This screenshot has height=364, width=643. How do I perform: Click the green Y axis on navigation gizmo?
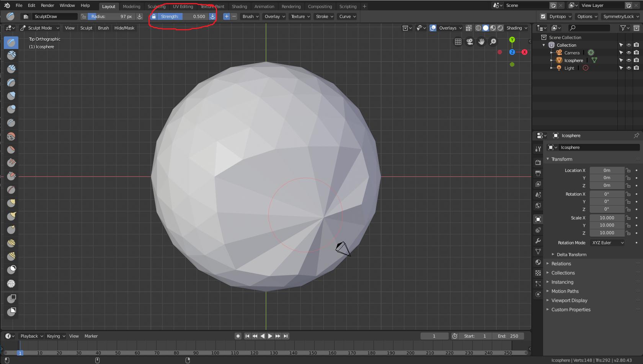(x=512, y=40)
